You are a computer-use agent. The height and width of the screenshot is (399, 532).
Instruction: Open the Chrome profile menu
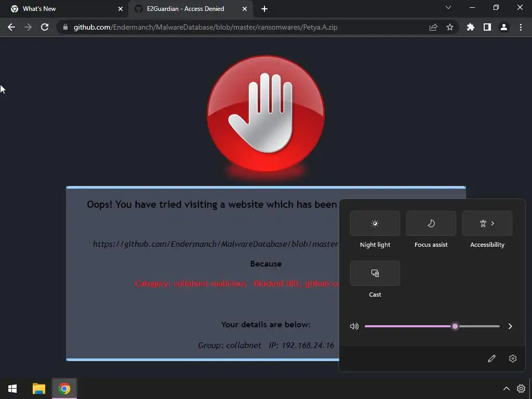[x=504, y=27]
